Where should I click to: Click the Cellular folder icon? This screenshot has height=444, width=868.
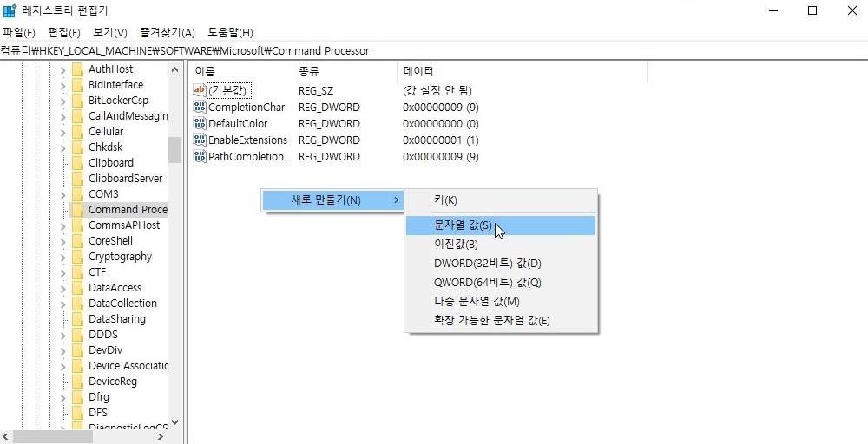(77, 132)
